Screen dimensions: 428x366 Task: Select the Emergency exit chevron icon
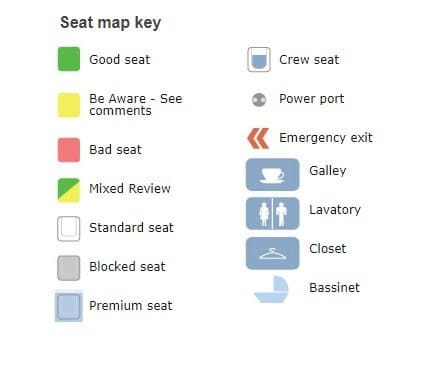point(258,138)
